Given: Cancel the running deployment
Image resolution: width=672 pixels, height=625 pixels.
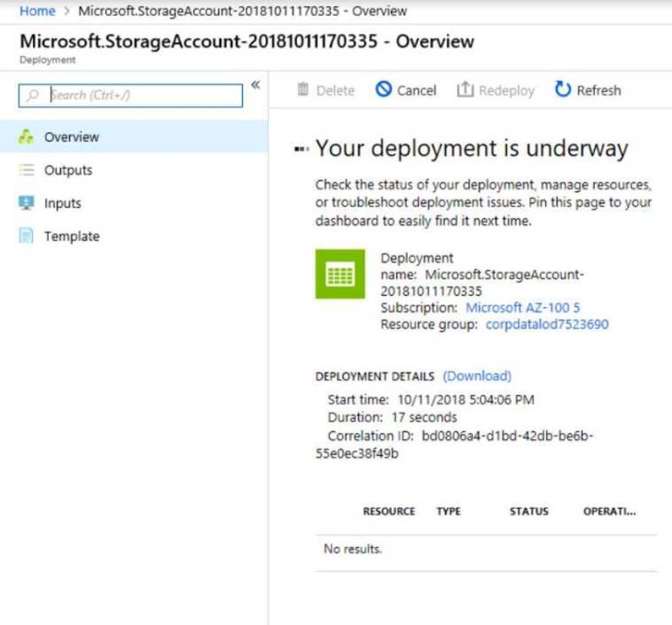Looking at the screenshot, I should click(x=406, y=90).
